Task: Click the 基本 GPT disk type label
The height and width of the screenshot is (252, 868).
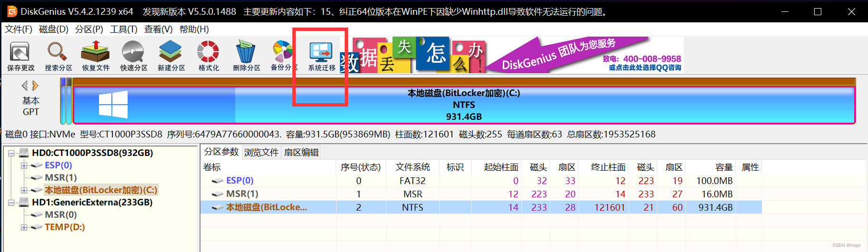Action: pos(30,107)
